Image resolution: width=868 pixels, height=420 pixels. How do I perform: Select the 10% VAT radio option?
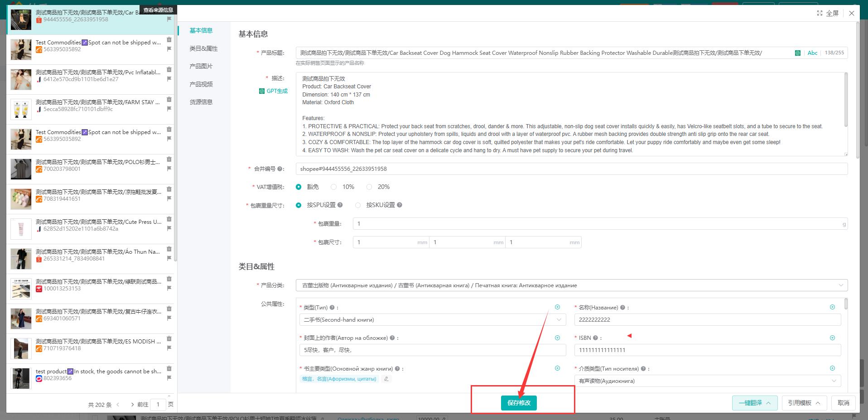coord(334,187)
